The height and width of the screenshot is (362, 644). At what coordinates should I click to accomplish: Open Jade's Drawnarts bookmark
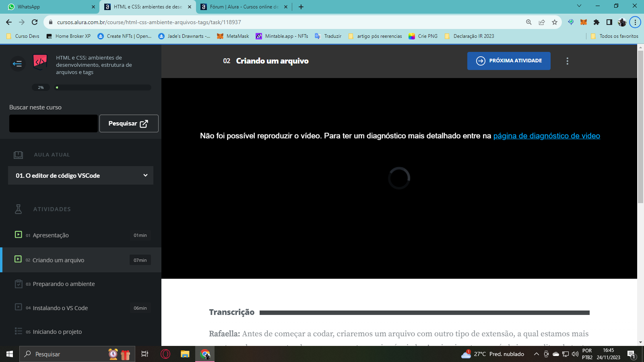pyautogui.click(x=184, y=36)
